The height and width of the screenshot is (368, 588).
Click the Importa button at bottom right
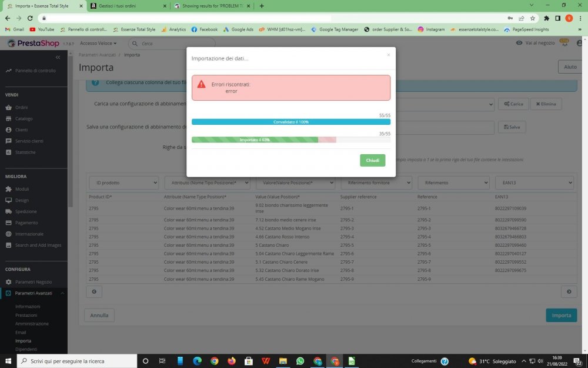(x=562, y=316)
